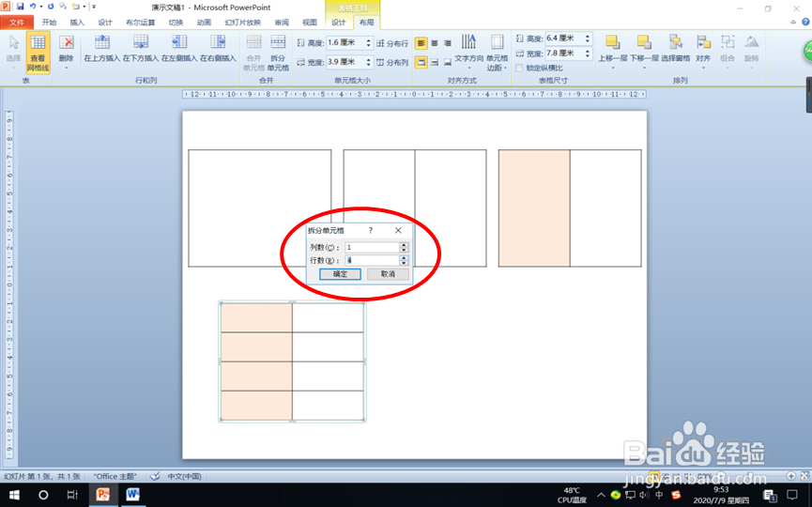Click the 列数 columns input field
The height and width of the screenshot is (507, 812).
pos(373,248)
